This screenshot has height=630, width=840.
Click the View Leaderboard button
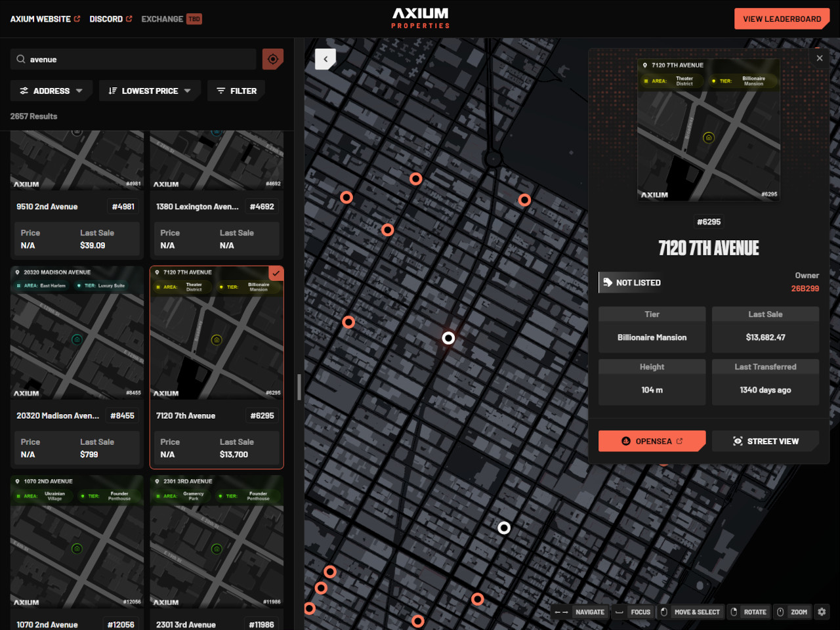(x=782, y=19)
